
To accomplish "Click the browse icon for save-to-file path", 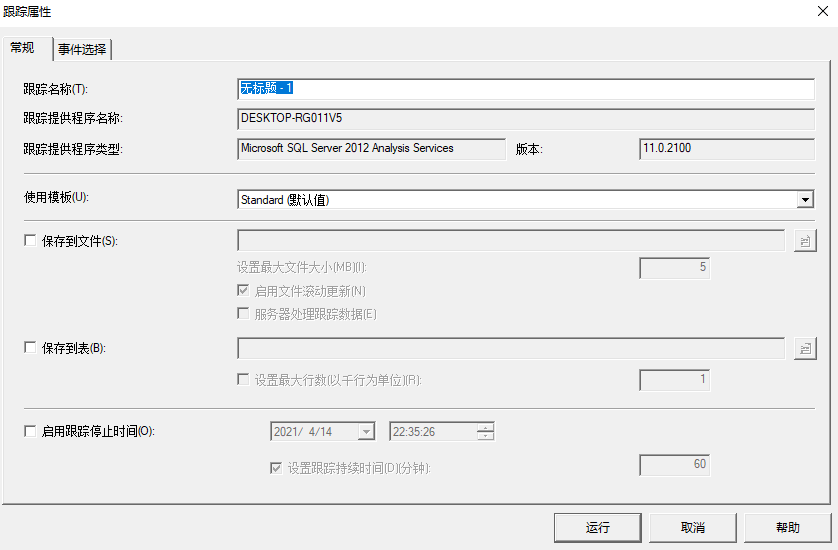I will tap(805, 241).
